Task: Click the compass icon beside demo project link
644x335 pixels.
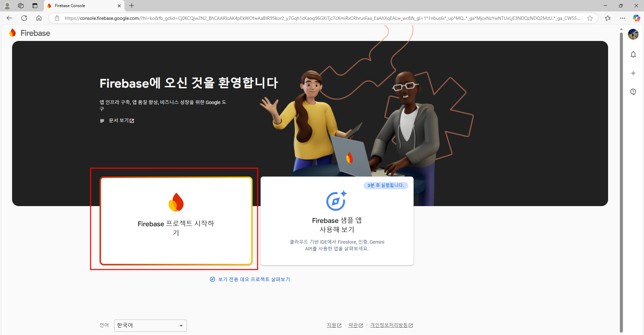Action: [x=212, y=279]
